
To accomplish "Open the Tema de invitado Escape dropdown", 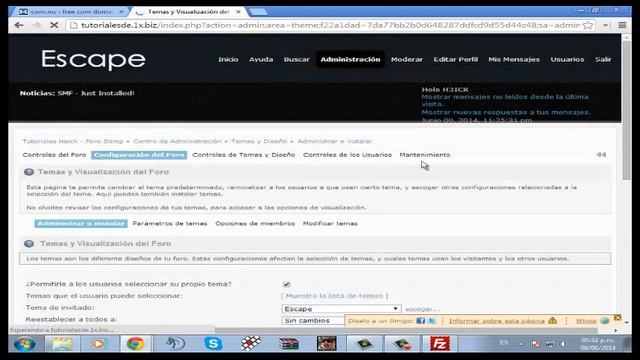I will coord(341,309).
